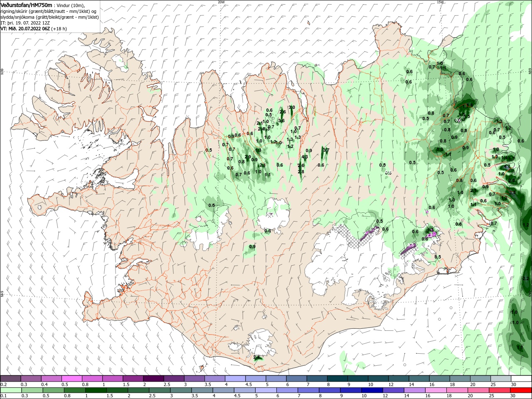The width and height of the screenshot is (532, 399).
Task: Click the '3.7' precipitation value on the map
Action: 326,150
